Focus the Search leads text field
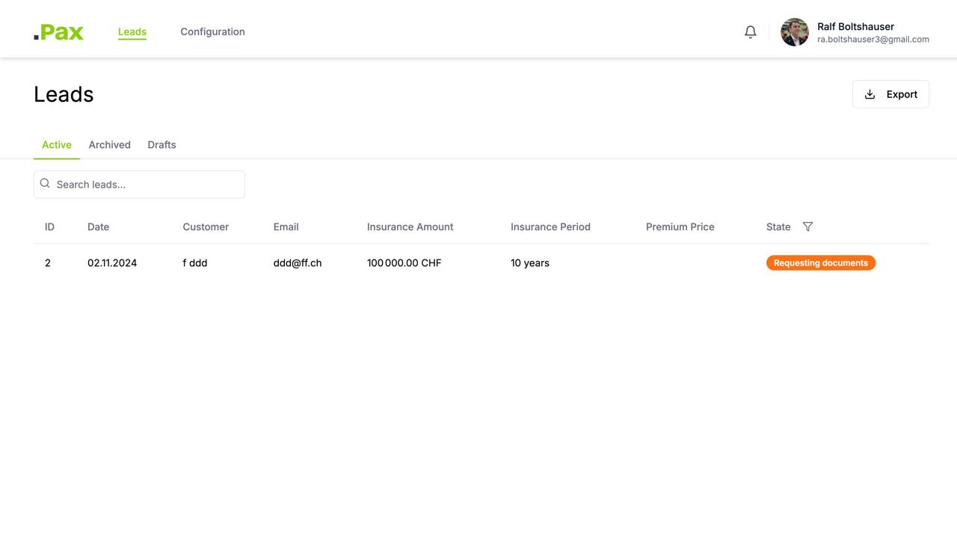Image resolution: width=957 pixels, height=560 pixels. click(x=146, y=185)
